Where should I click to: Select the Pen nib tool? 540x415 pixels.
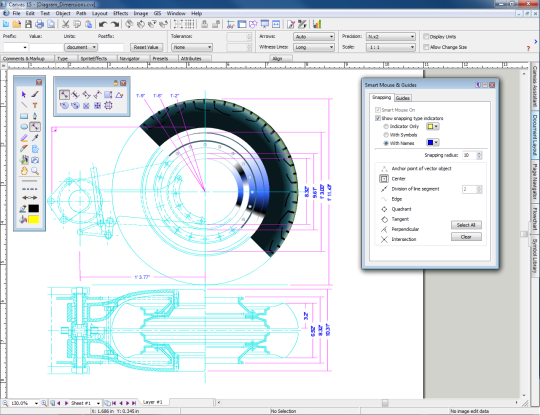(35, 116)
